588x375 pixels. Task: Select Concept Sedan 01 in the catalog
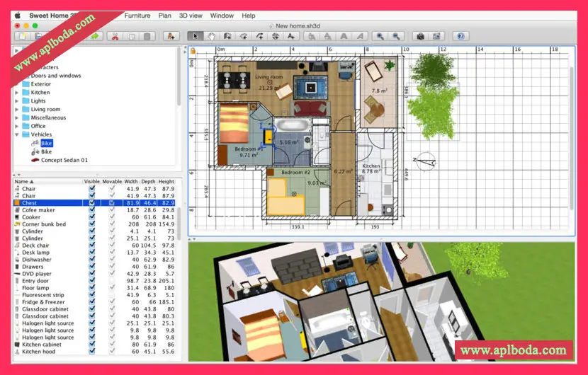[x=64, y=160]
